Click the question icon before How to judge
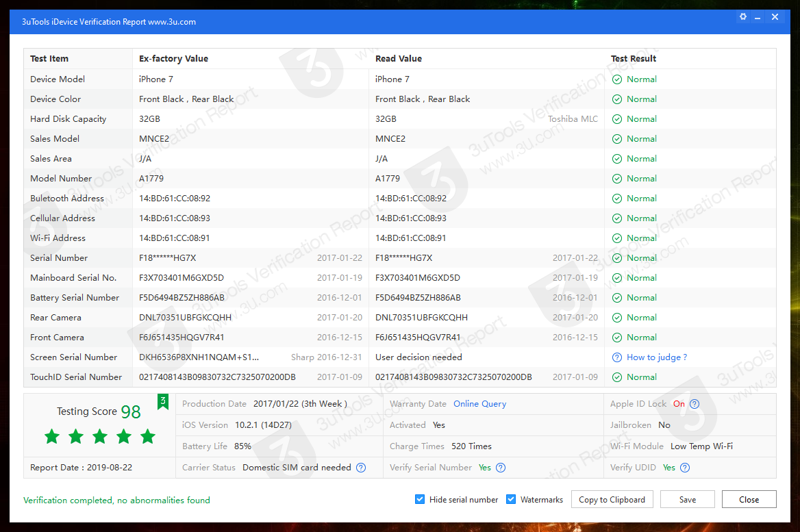The width and height of the screenshot is (800, 532). [617, 357]
